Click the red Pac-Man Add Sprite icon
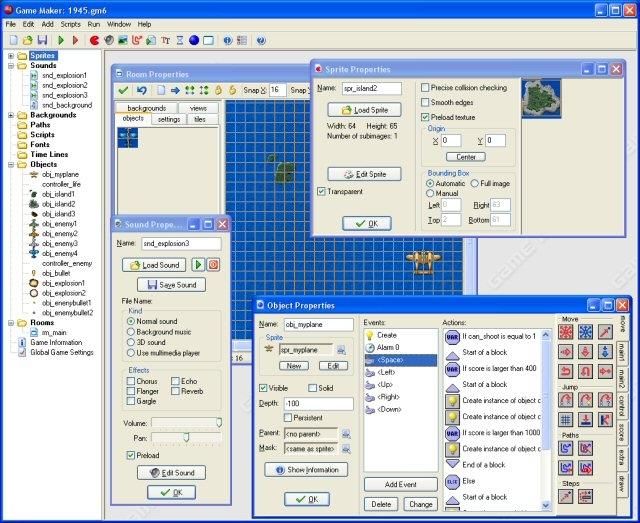Screen dimensions: 640x523 (94, 40)
